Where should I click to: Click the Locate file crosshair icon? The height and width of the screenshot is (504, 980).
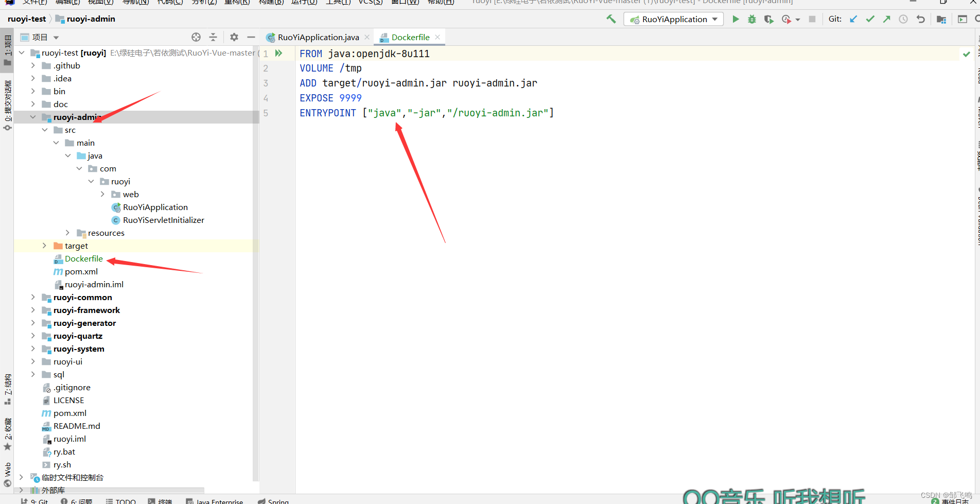point(196,37)
